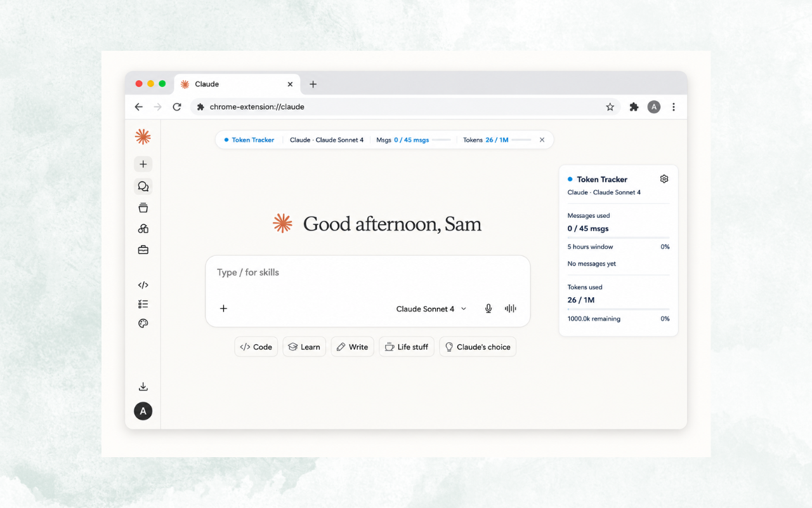Click the attach plus icon in the composer

(223, 309)
